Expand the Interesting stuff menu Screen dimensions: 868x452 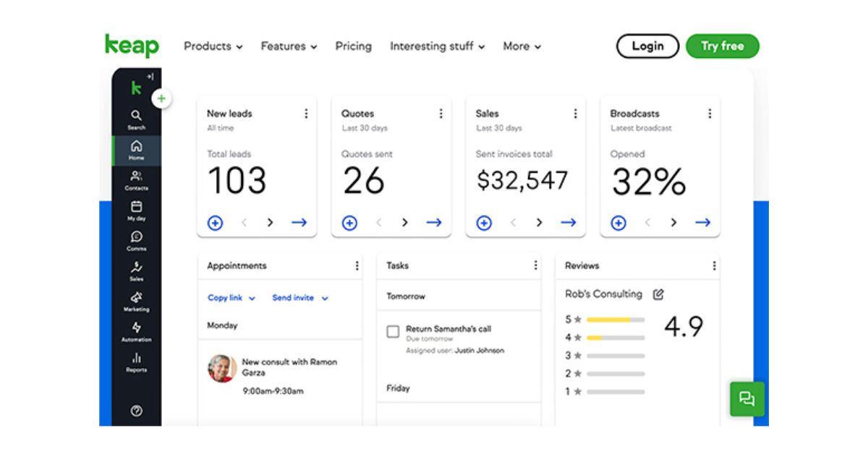[438, 46]
